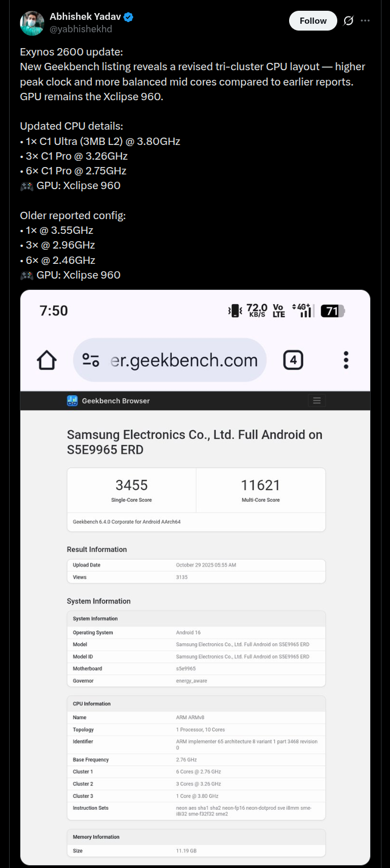Viewport: 390px width, 868px height.
Task: Open the tab switcher showing 4 tabs
Action: coord(293,359)
